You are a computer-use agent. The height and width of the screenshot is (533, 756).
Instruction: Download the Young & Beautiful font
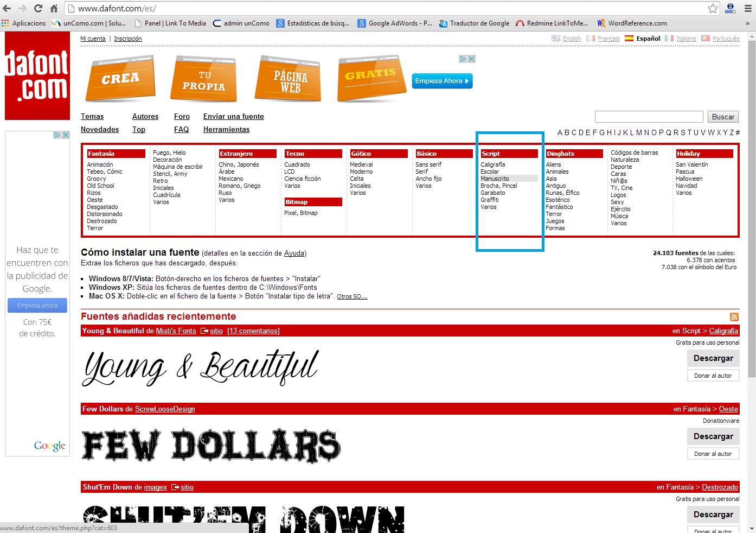tap(713, 358)
